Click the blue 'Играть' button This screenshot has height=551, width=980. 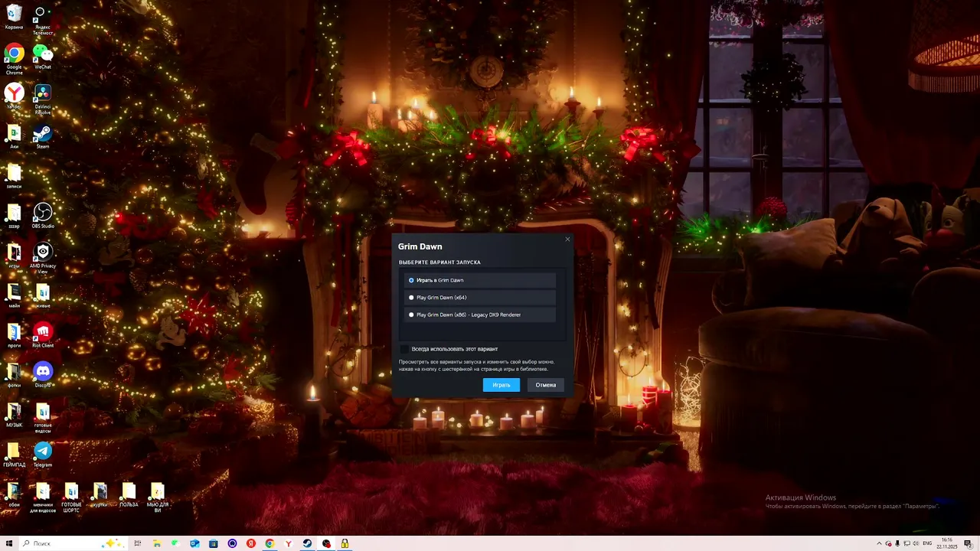coord(501,385)
